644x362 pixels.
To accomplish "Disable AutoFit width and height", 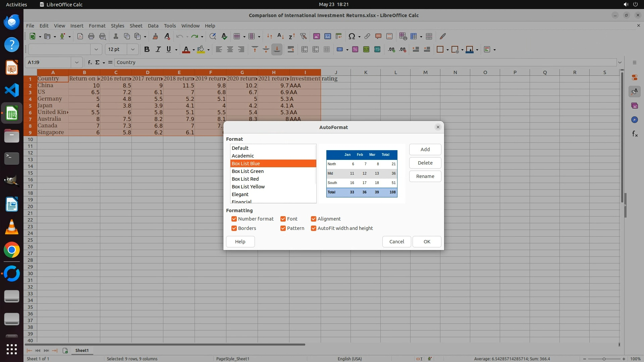I will click(x=314, y=228).
